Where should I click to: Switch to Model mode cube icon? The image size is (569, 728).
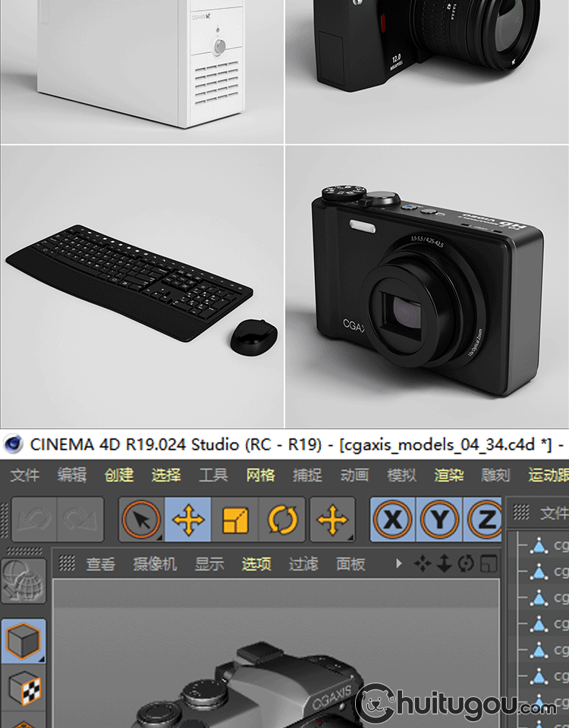(x=24, y=641)
